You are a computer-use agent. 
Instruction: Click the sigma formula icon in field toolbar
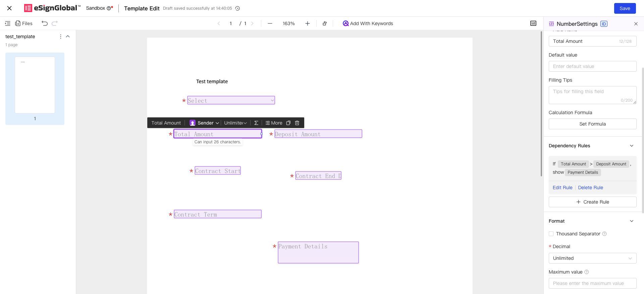click(256, 123)
